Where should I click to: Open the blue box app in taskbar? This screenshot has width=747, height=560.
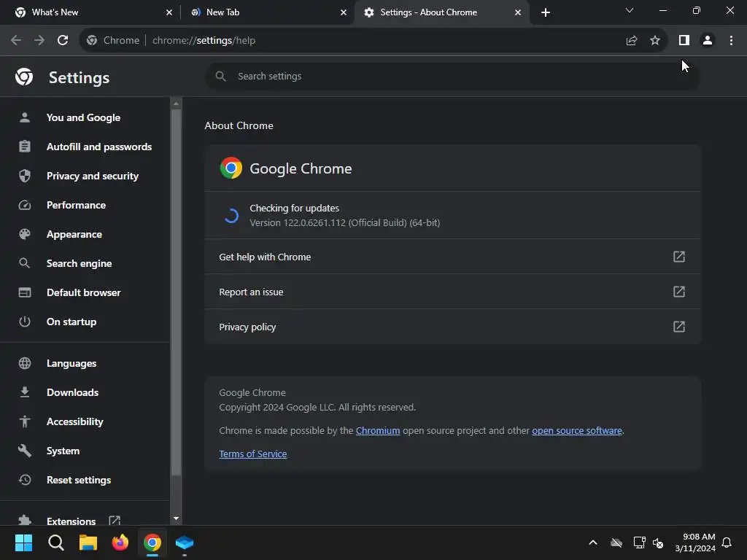tap(185, 542)
